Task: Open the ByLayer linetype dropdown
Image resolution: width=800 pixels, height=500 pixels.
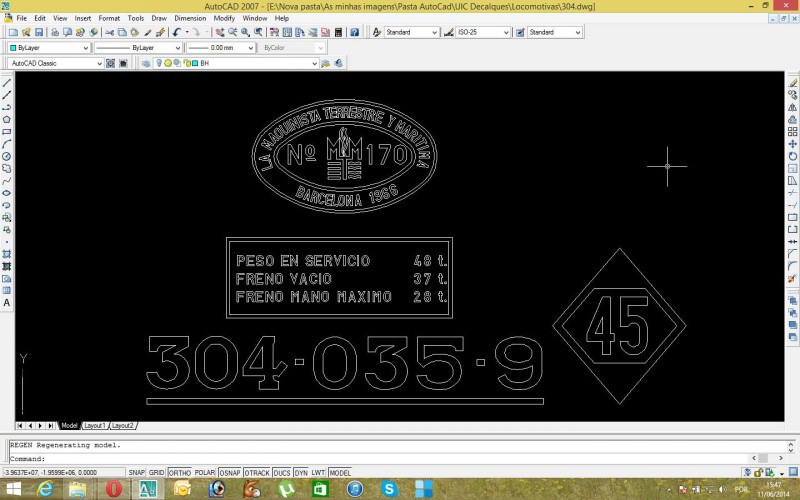Action: (x=138, y=47)
